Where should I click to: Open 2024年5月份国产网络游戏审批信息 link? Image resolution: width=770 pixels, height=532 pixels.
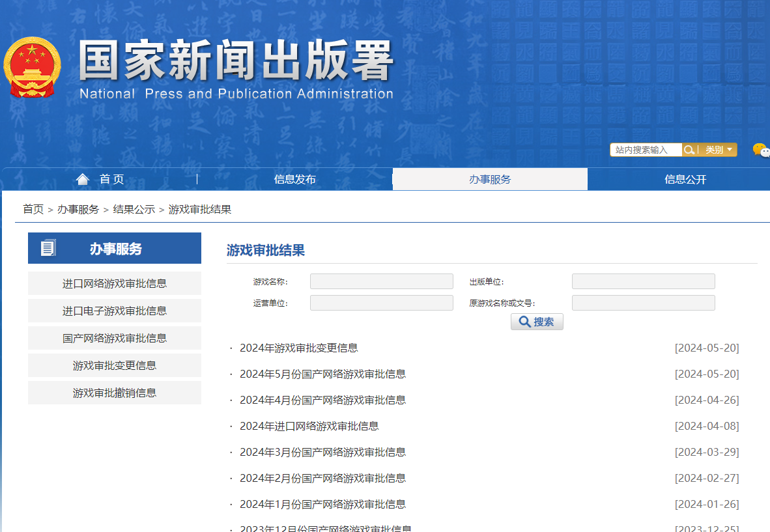click(x=322, y=374)
